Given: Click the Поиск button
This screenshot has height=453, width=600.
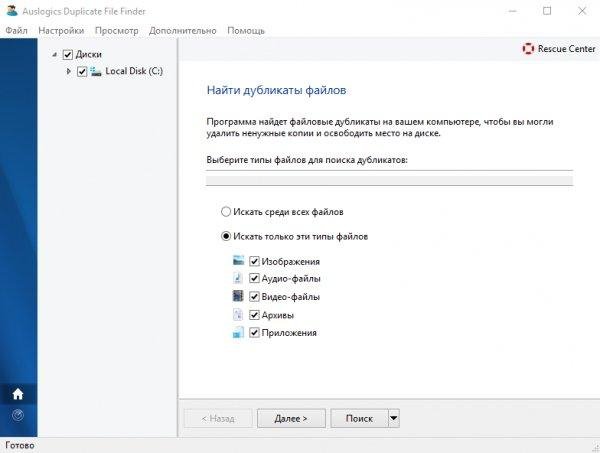Looking at the screenshot, I should coord(359,418).
